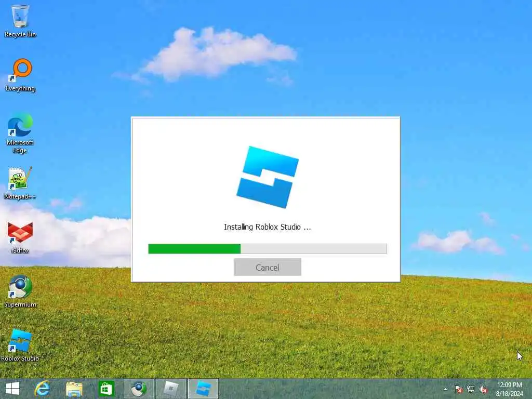Open the network status tray icon
The width and height of the screenshot is (532, 399).
[x=471, y=389]
